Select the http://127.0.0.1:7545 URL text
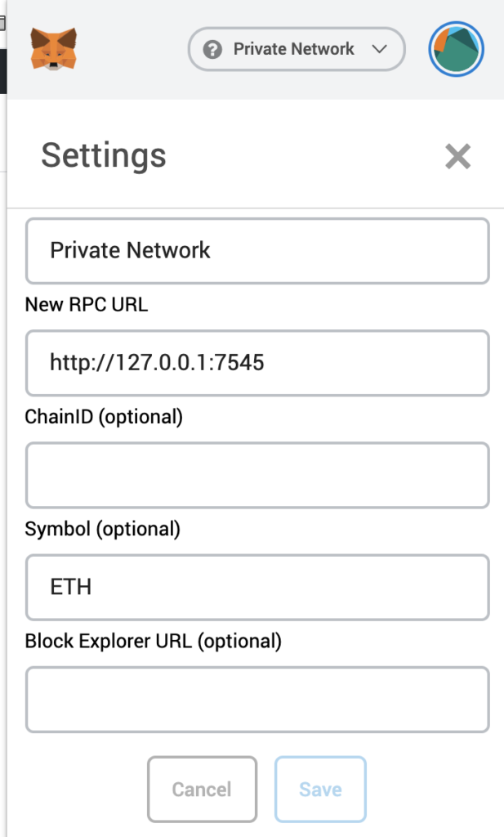504x837 pixels. pyautogui.click(x=155, y=363)
